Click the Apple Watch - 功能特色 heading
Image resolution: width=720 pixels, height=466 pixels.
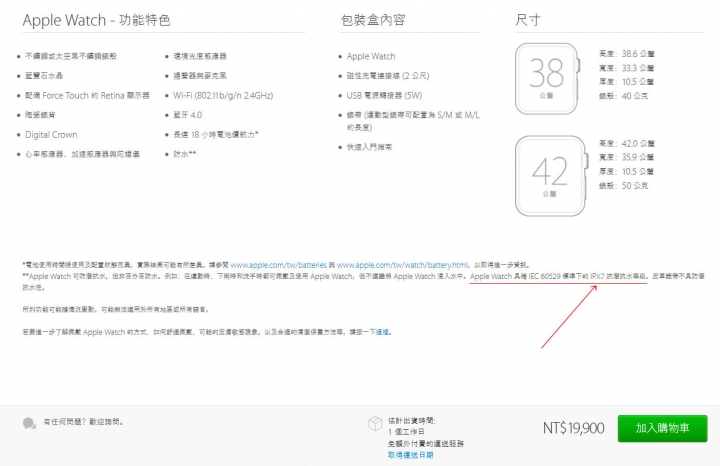(x=96, y=20)
